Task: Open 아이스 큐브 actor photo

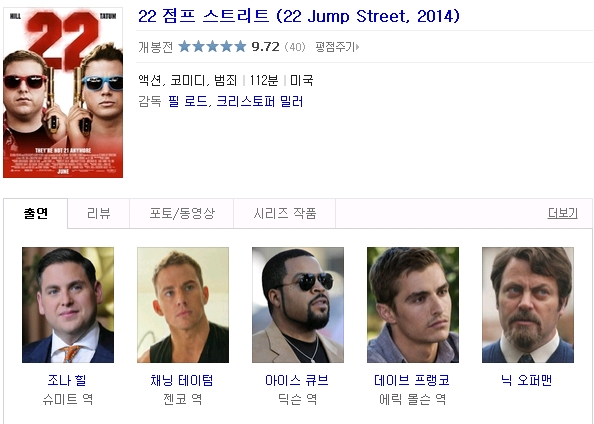Action: click(x=298, y=305)
